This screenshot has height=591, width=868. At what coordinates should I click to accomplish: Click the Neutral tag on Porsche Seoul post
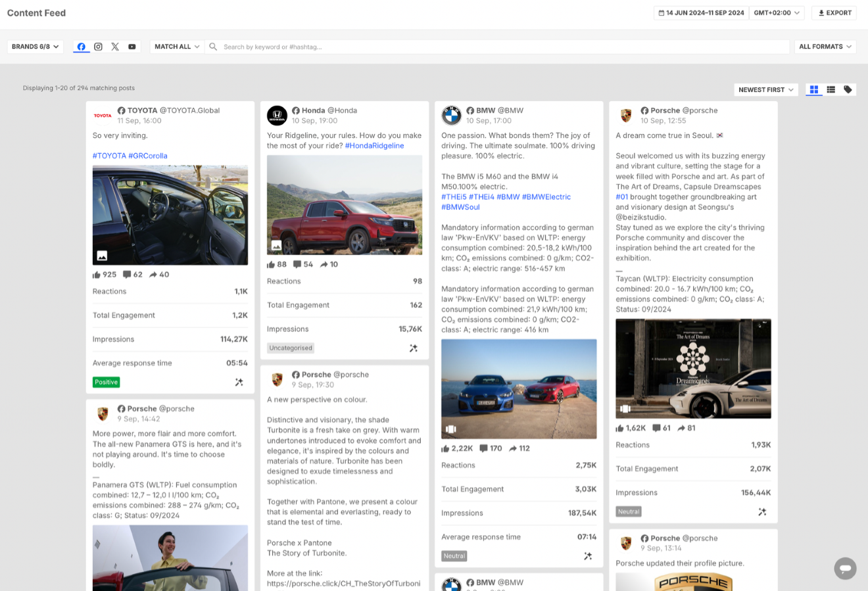629,511
